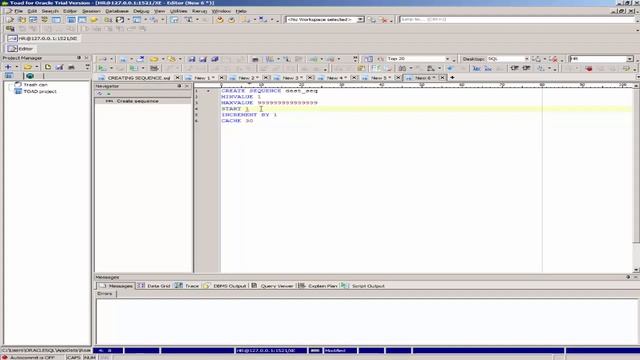Open the Edit menu
Screen dimensions: 640x360
tap(32, 11)
